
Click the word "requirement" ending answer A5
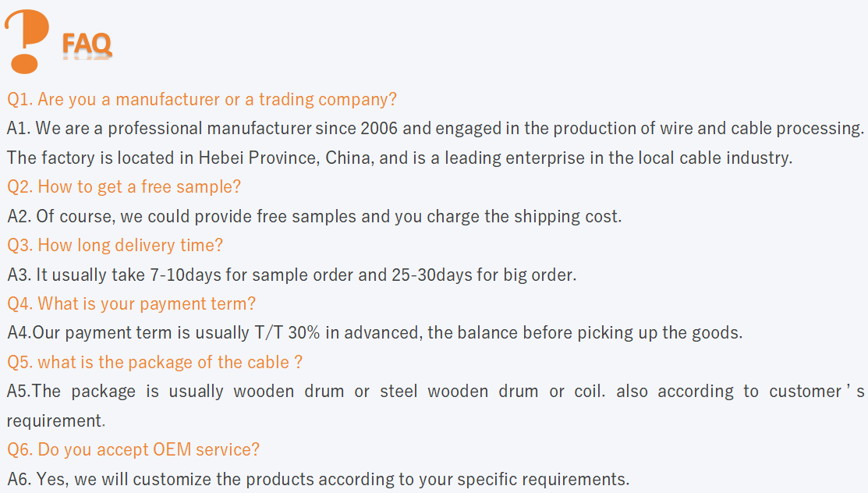click(55, 421)
